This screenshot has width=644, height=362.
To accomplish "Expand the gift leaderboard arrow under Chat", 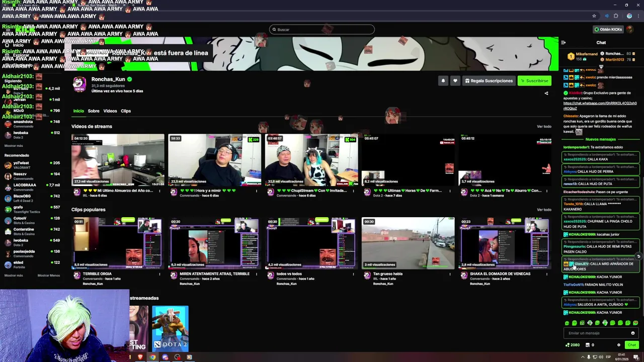I will [601, 66].
